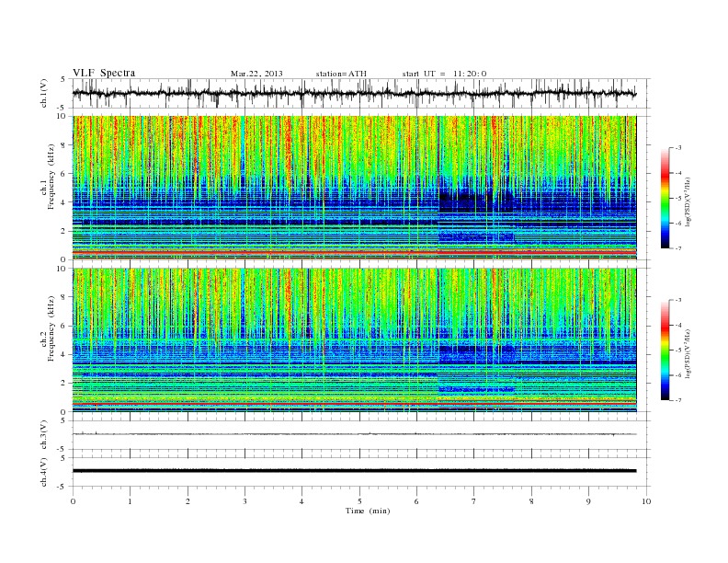The image size is (728, 563).
Task: Click the 'ch.3(V)' axis label
Action: coord(44,435)
